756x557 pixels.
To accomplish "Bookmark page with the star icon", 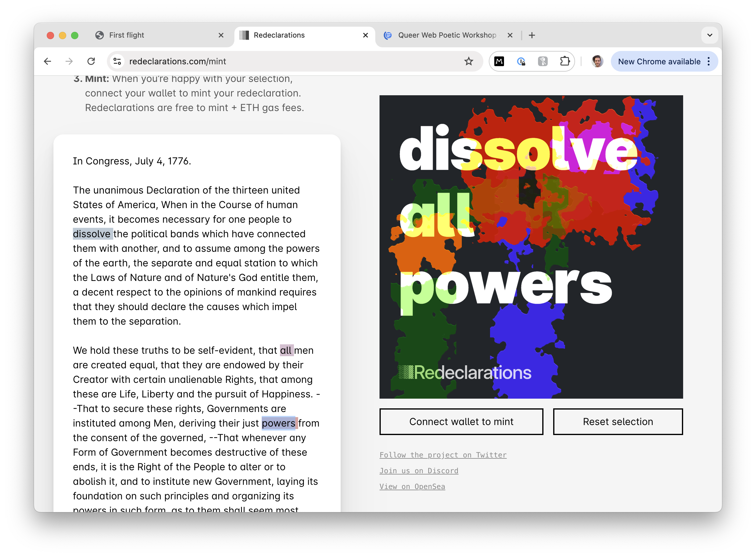I will (x=468, y=61).
